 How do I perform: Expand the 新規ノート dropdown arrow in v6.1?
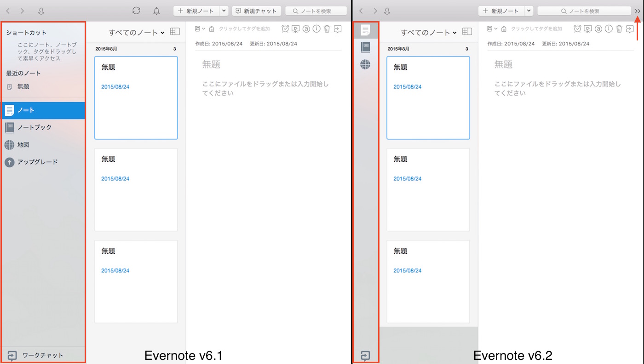tap(224, 11)
